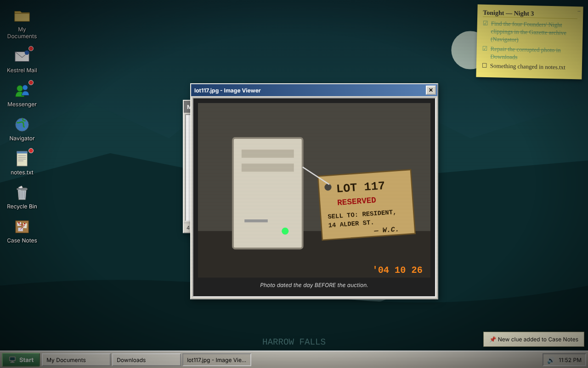Image resolution: width=588 pixels, height=368 pixels.
Task: Click the Start button
Action: [x=21, y=360]
